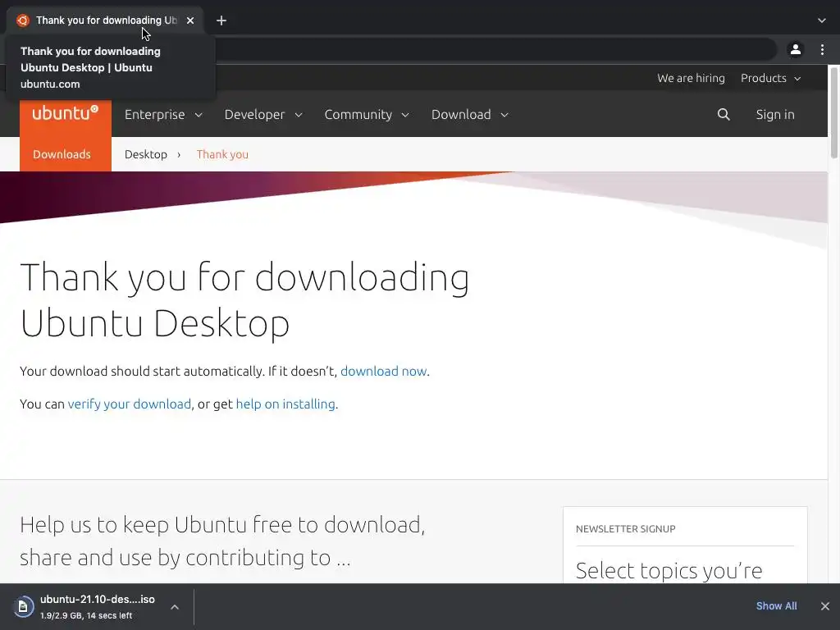Open verify your download link
This screenshot has height=630, width=840.
tap(129, 404)
